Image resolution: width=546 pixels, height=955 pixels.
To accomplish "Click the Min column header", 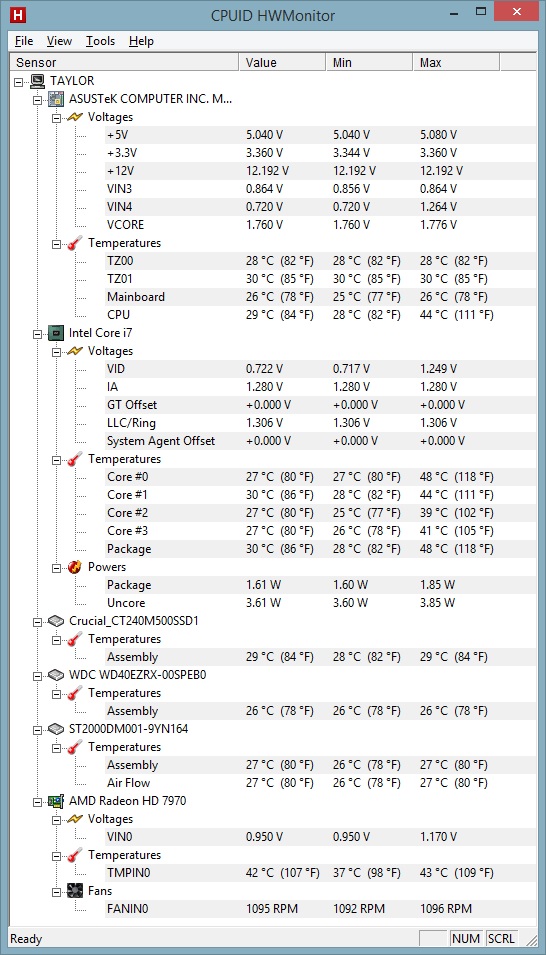I will 369,63.
